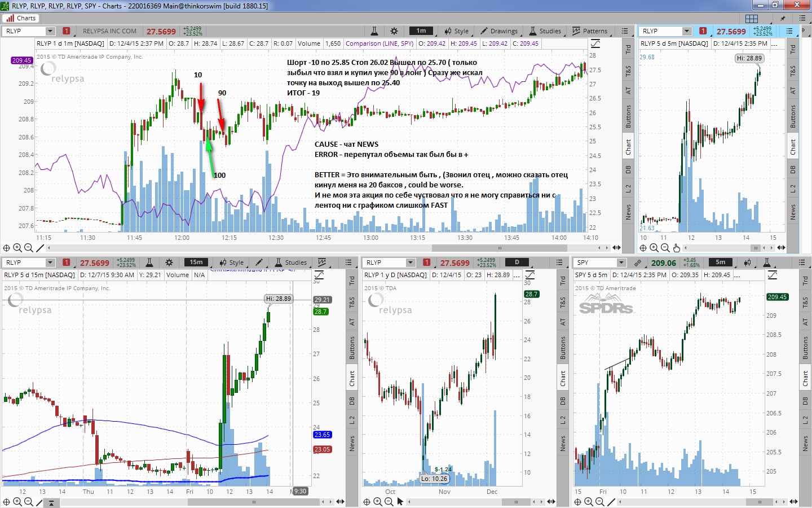Open the L2 side tab of the 1m chart

(628, 188)
